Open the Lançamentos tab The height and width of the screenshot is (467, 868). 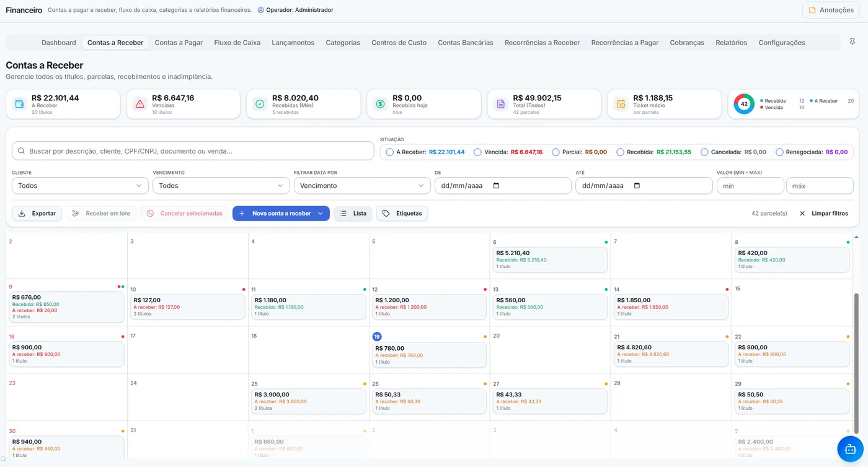[x=293, y=43]
